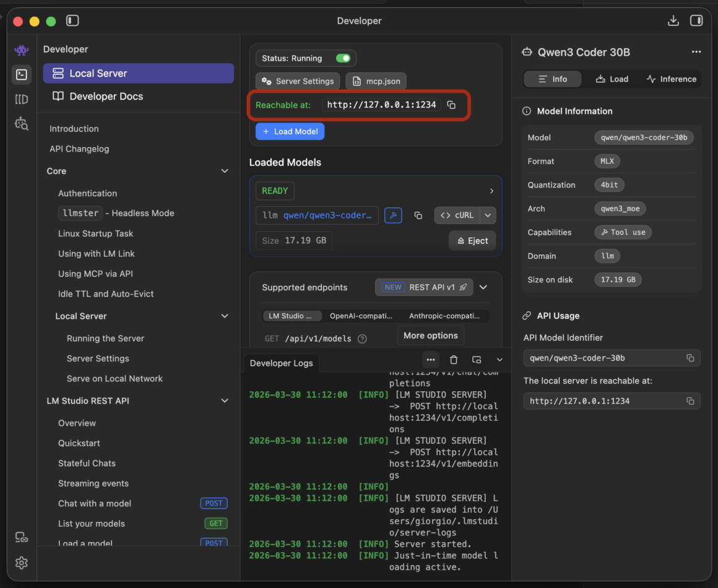Viewport: 718px width, 588px height.
Task: Open the API Changelog docs page
Action: tap(79, 149)
